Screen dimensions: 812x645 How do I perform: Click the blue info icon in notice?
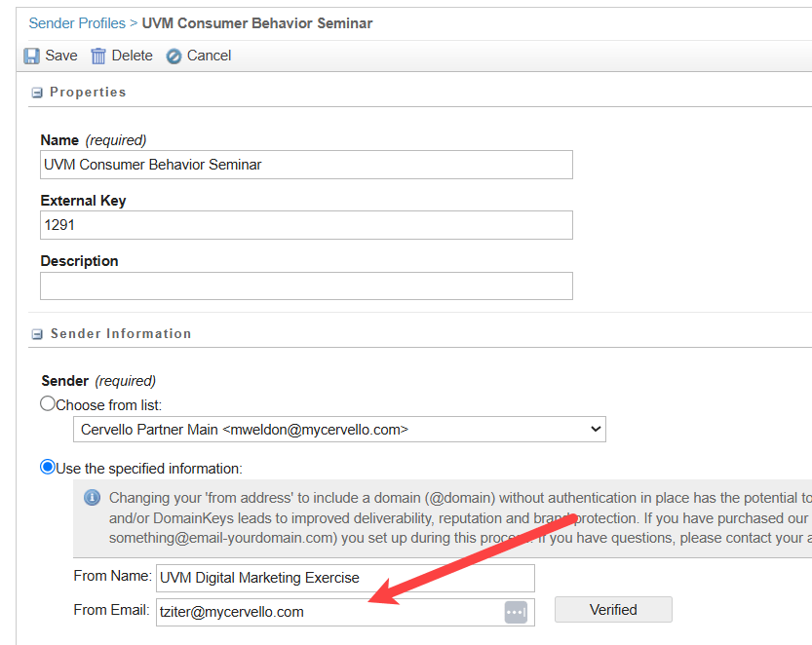pyautogui.click(x=93, y=498)
